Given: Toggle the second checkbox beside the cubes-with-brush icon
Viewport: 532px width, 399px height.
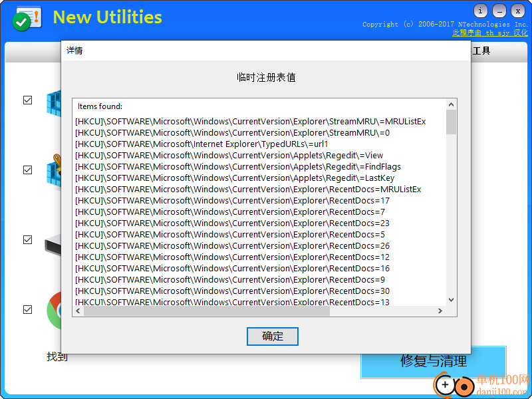Looking at the screenshot, I should pos(27,170).
